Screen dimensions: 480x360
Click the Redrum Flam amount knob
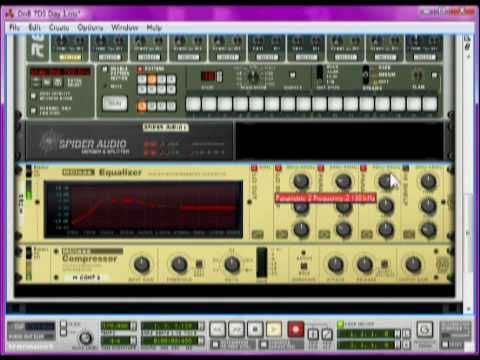pyautogui.click(x=418, y=76)
